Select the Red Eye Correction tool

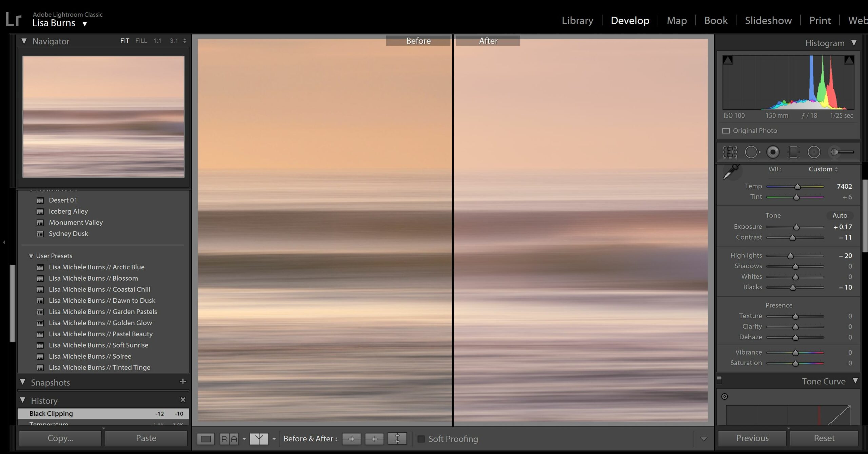coord(773,152)
